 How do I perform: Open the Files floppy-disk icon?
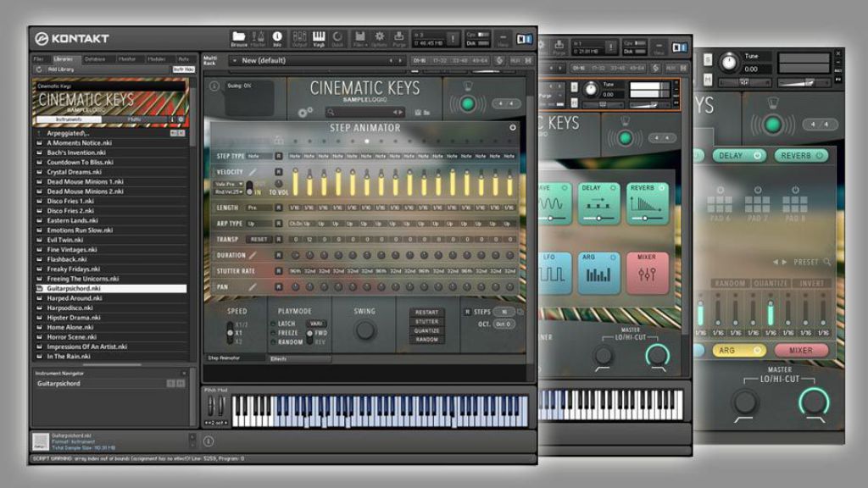pyautogui.click(x=359, y=39)
